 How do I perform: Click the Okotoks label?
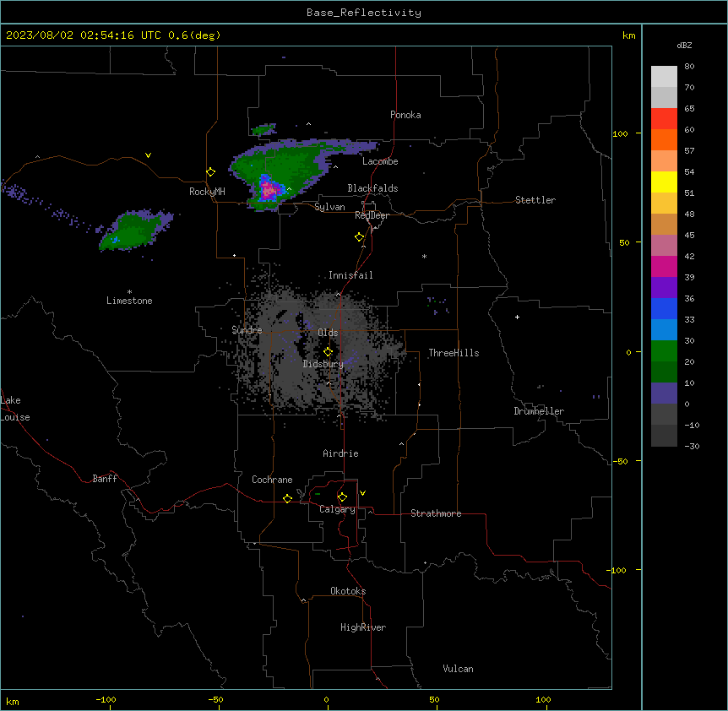click(x=348, y=591)
